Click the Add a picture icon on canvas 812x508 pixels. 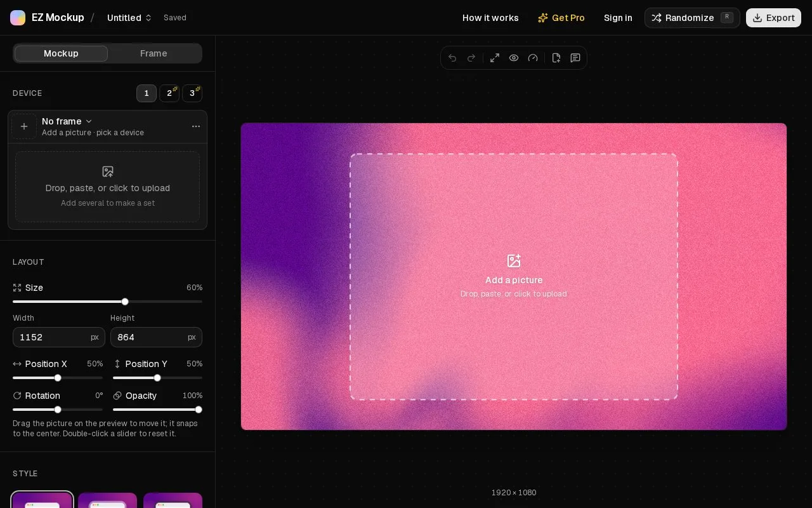(x=514, y=261)
